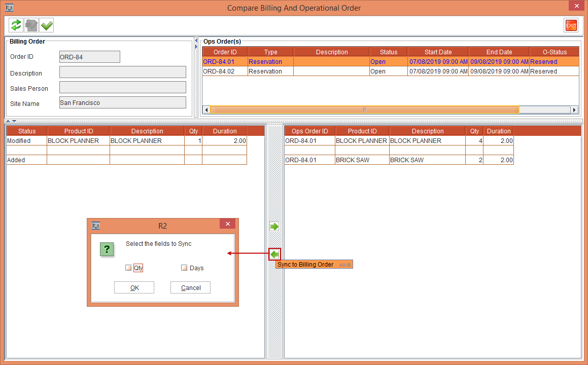Click the Sync to Billing Order arrow
This screenshot has width=588, height=365.
(274, 254)
